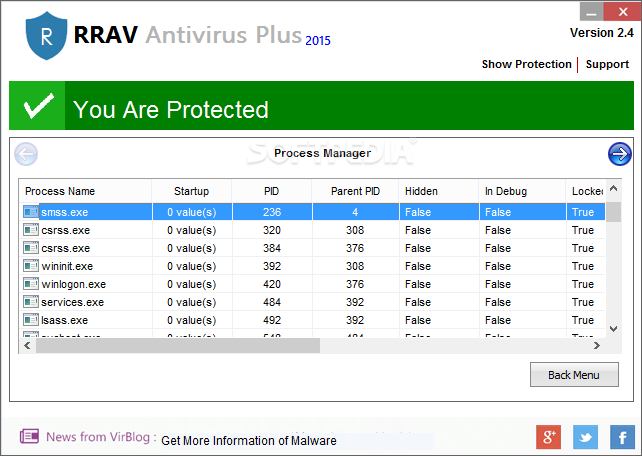Click the icon next to services.exe
Image resolution: width=642 pixels, height=456 pixels.
pyautogui.click(x=31, y=302)
